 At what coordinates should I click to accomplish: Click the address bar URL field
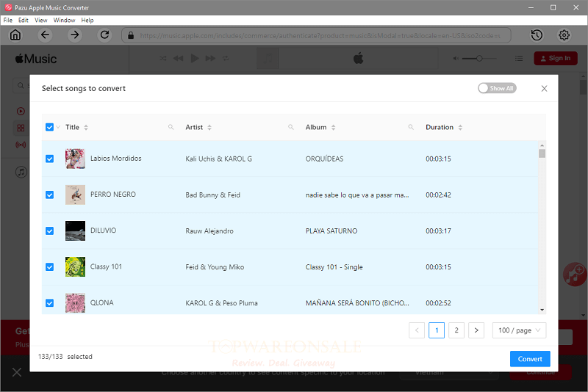[x=316, y=35]
